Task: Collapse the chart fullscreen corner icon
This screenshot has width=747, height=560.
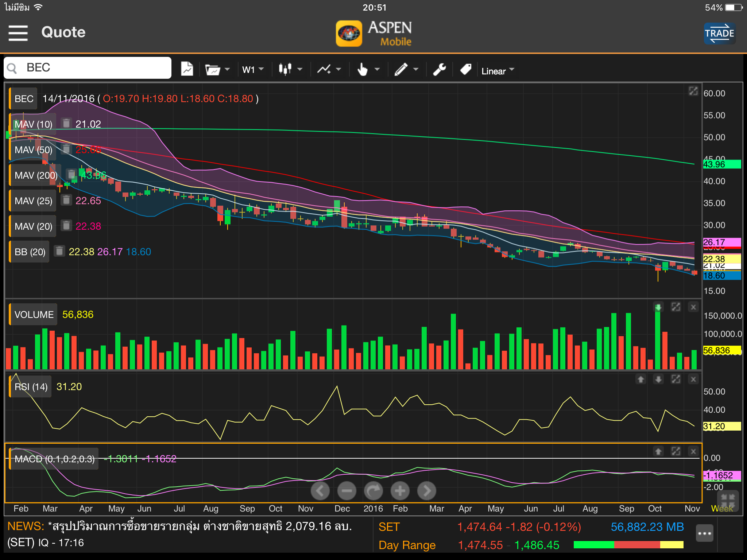Action: tap(728, 500)
